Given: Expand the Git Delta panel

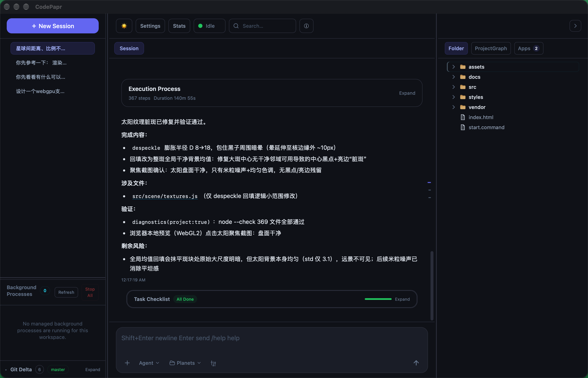Looking at the screenshot, I should coord(93,369).
